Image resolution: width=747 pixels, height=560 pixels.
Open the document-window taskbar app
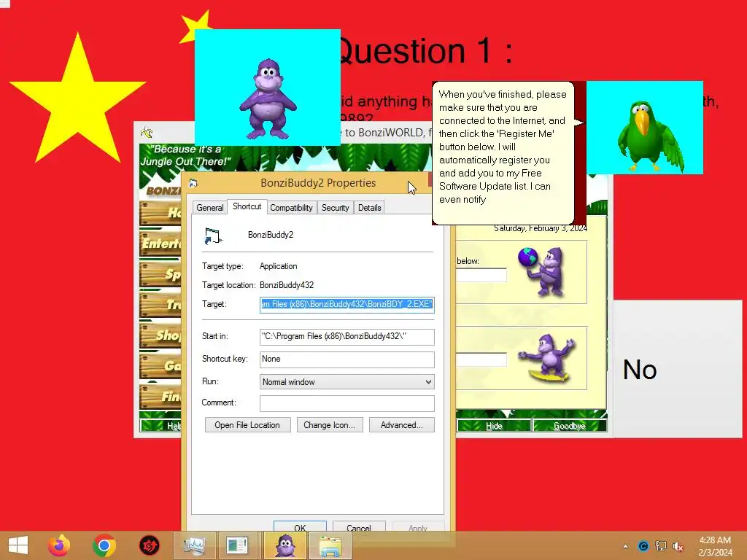pyautogui.click(x=237, y=545)
